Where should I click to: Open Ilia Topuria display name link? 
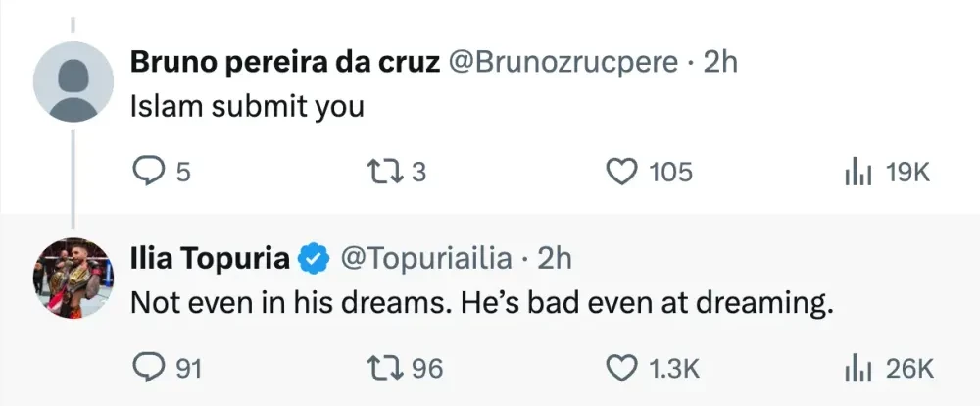(210, 259)
